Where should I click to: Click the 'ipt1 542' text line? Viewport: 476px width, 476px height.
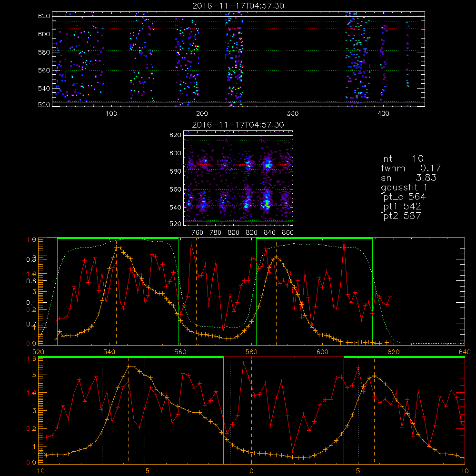click(401, 207)
